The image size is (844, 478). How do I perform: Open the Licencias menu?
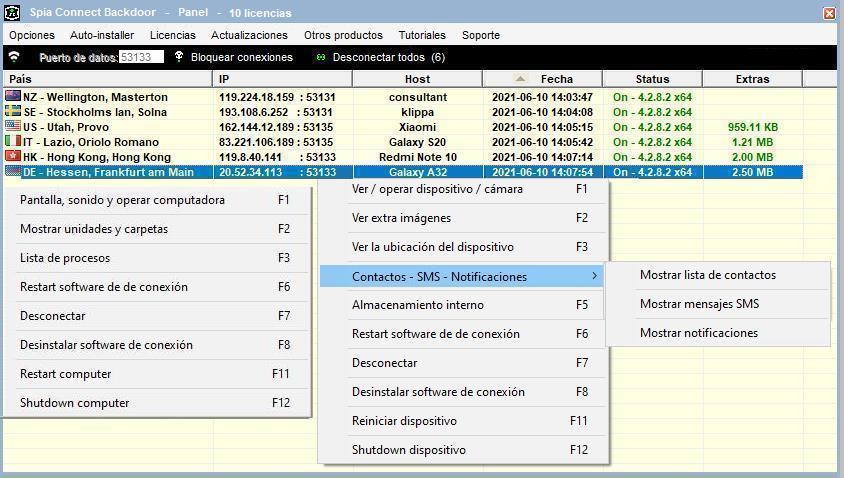pyautogui.click(x=173, y=35)
